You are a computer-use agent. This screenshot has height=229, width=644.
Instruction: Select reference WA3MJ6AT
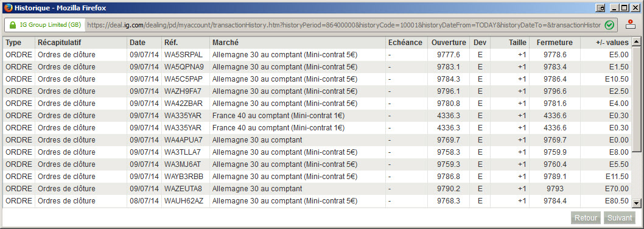(x=183, y=164)
